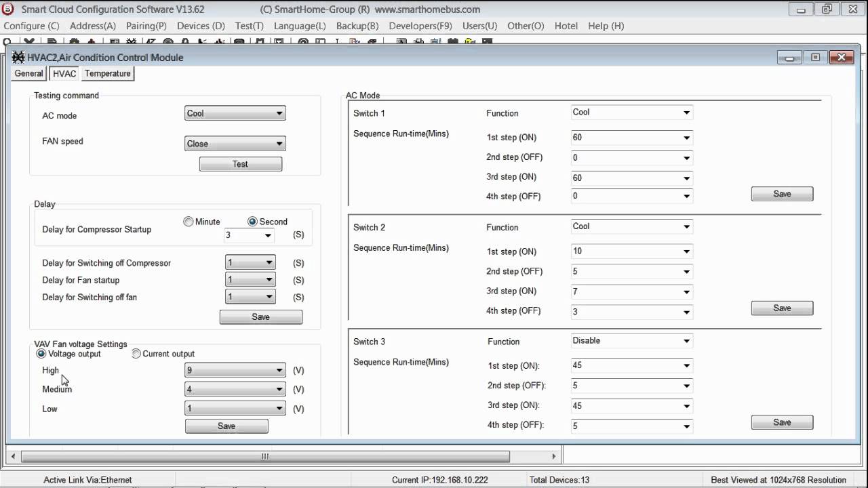868x488 pixels.
Task: Click the horizontal scrollbar thumb
Action: pos(264,457)
